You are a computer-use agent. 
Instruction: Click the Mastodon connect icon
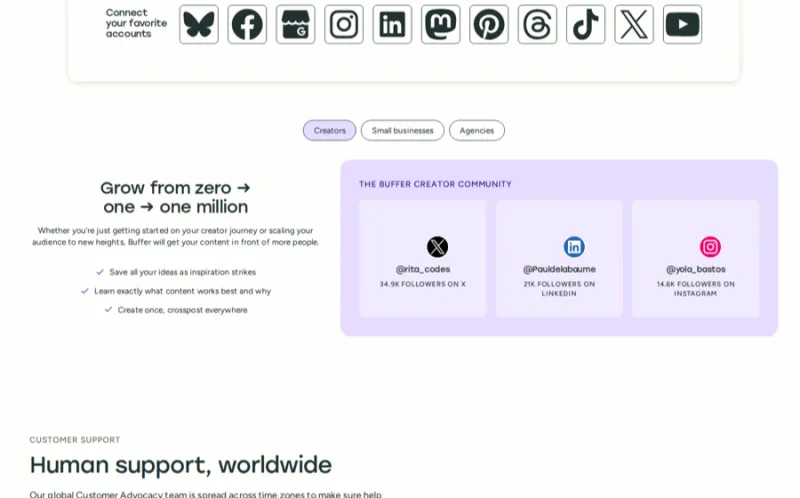441,24
